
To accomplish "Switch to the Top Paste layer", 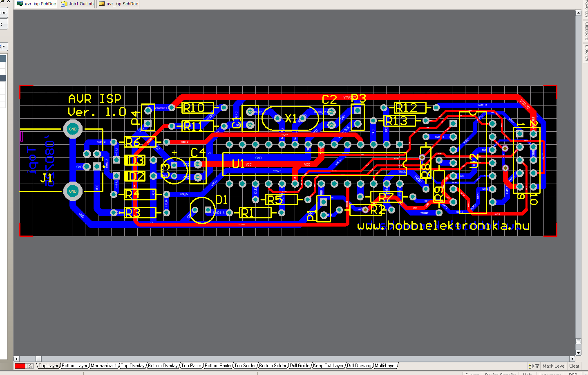I will (x=191, y=366).
